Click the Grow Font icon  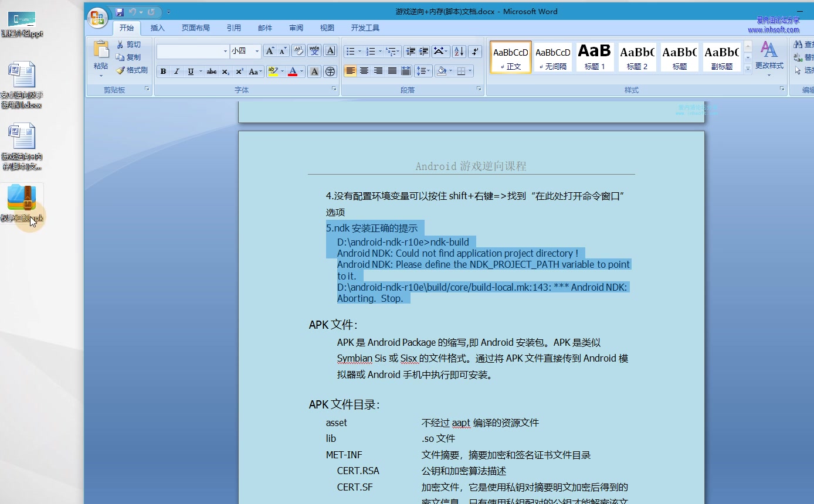(270, 51)
